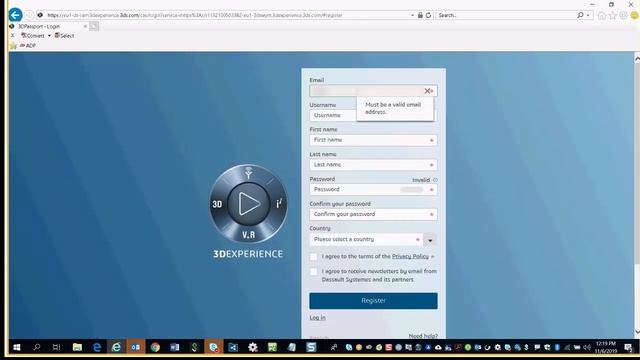Click the search magnifier icon in browser search box
The width and height of the screenshot is (640, 360).
(x=580, y=15)
